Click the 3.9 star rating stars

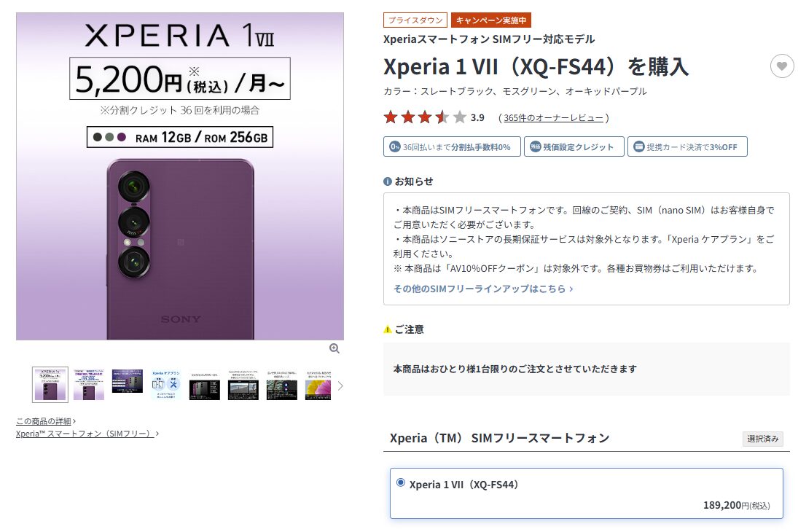(x=424, y=117)
